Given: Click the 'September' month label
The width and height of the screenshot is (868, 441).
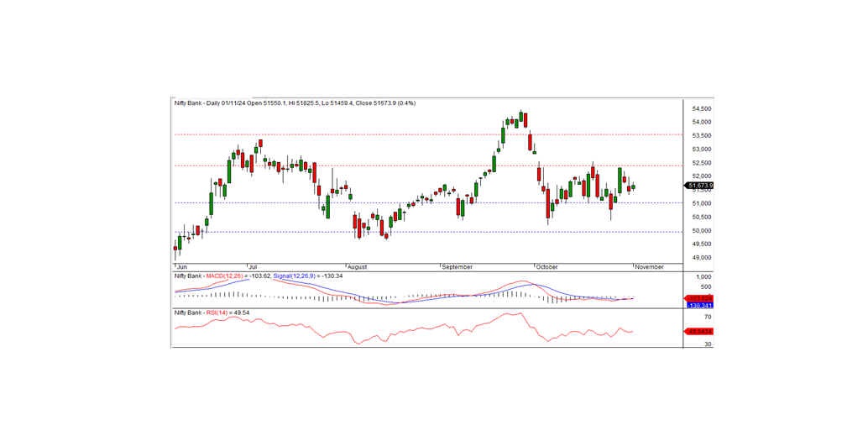Looking at the screenshot, I should click(458, 267).
